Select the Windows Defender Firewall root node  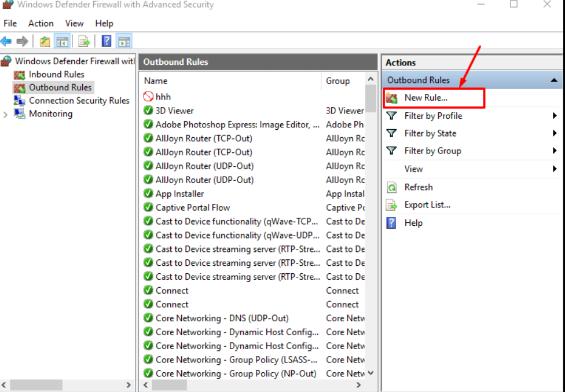(x=75, y=61)
